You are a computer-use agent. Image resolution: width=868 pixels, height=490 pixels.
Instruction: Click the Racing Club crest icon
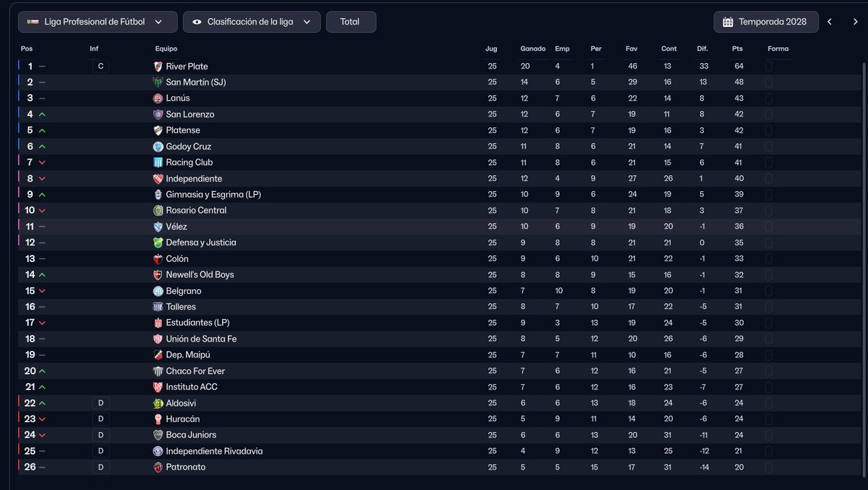click(x=158, y=162)
